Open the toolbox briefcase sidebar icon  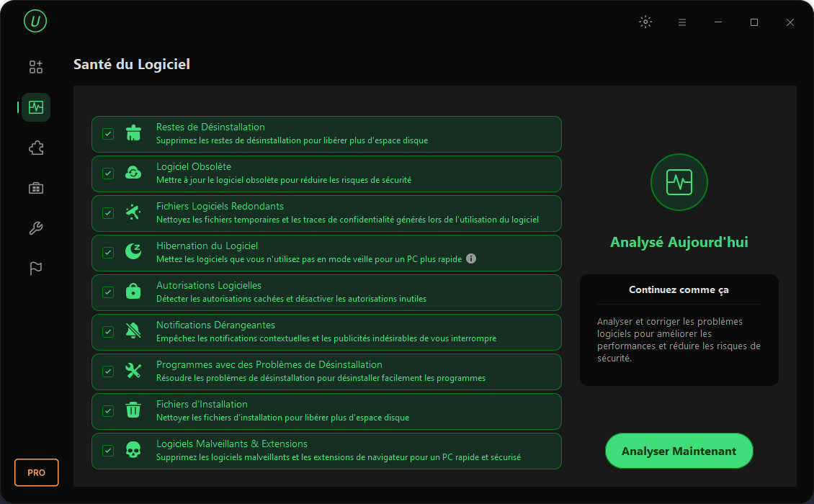click(x=36, y=188)
